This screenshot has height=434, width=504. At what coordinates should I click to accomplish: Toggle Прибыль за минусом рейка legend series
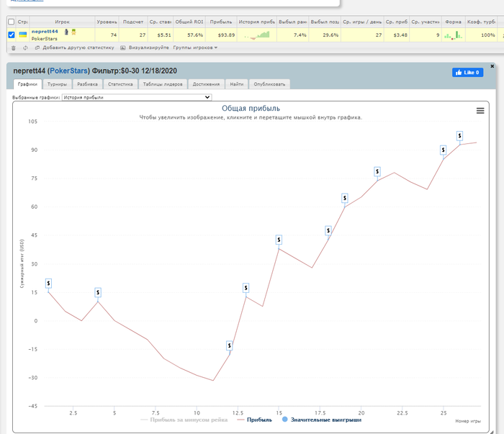pos(184,420)
